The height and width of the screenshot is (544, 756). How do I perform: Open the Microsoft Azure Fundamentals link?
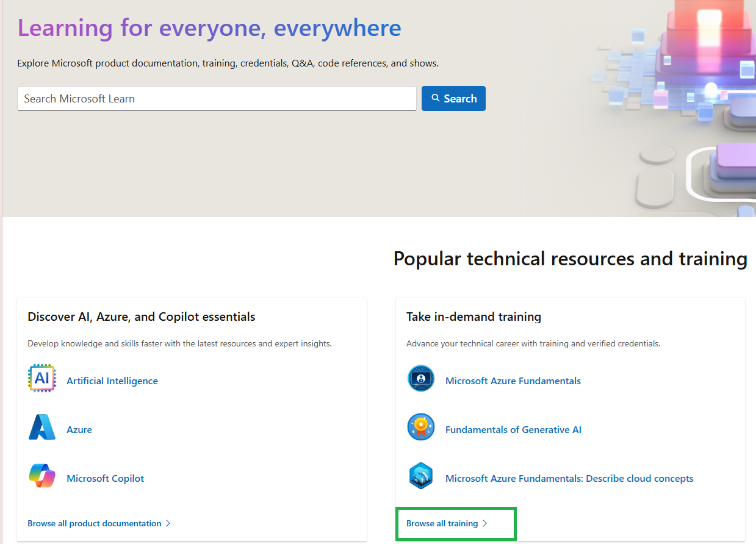513,381
